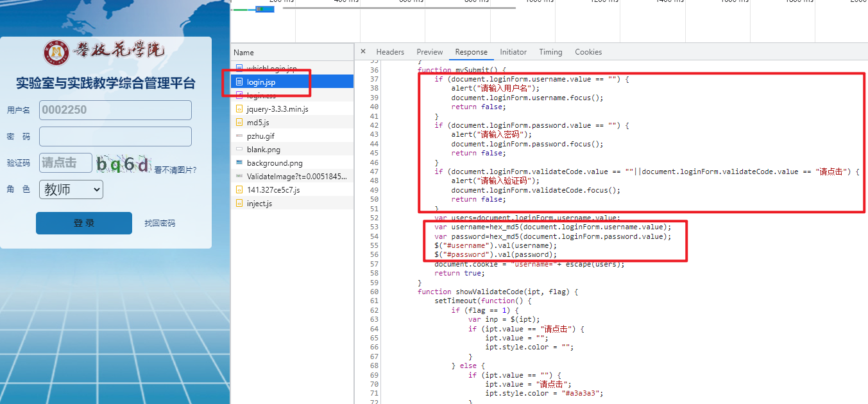The image size is (868, 404).
Task: Switch to the Preview tab
Action: (x=429, y=52)
